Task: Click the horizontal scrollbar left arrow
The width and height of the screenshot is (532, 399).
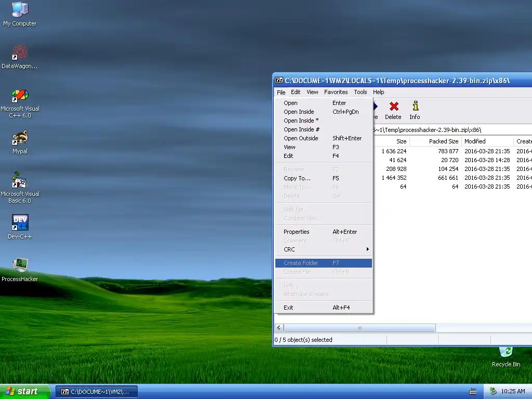Action: click(x=279, y=328)
